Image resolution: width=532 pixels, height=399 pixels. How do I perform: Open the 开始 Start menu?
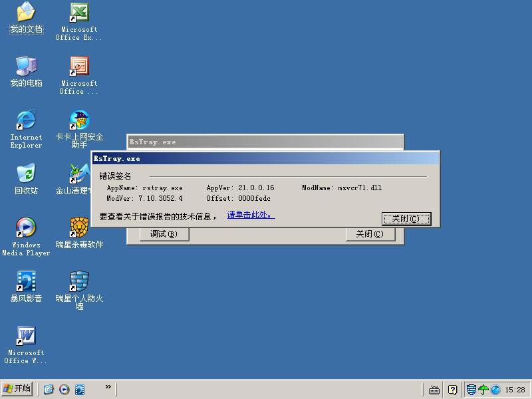17,389
